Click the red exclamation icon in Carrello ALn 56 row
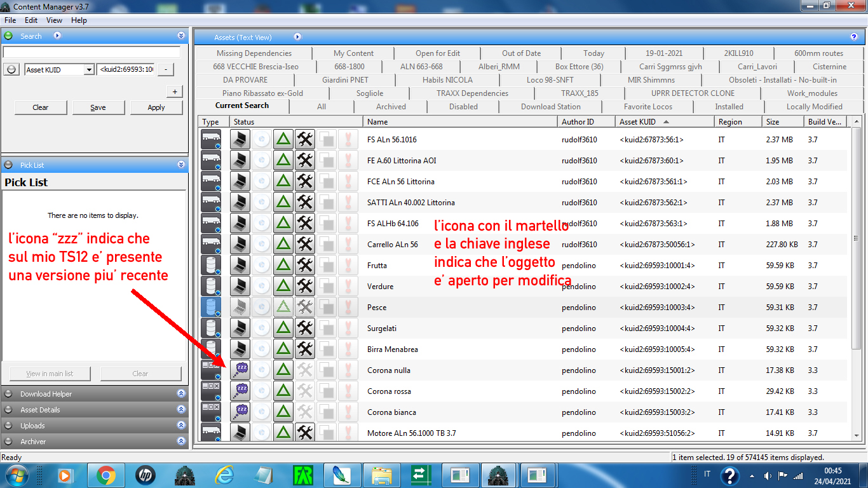The width and height of the screenshot is (868, 488). tap(348, 245)
